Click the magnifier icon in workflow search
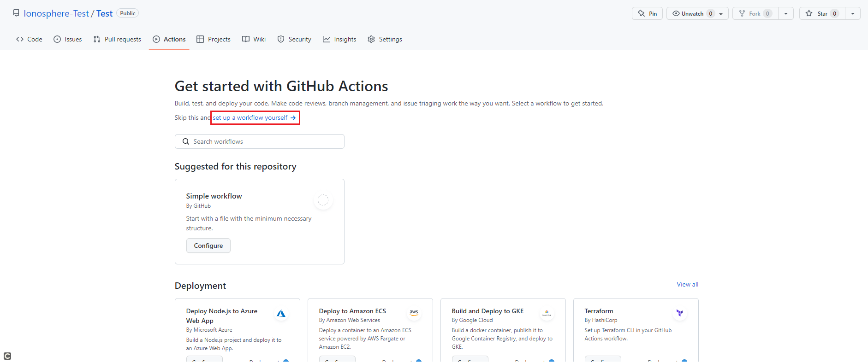Screen dimensions: 868x363 186,141
